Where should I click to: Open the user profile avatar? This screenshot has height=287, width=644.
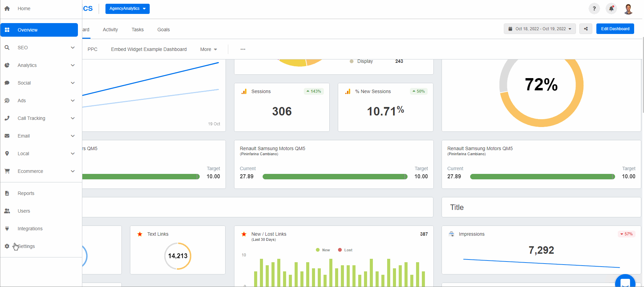pyautogui.click(x=628, y=9)
